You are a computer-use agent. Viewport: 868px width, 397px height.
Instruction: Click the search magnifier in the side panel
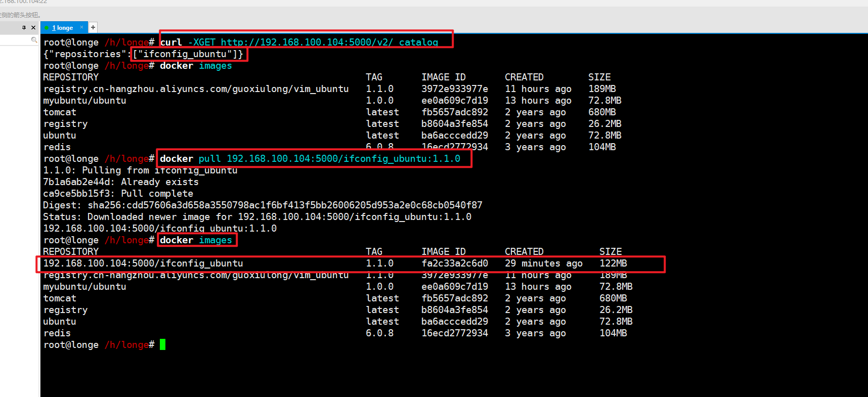[34, 39]
